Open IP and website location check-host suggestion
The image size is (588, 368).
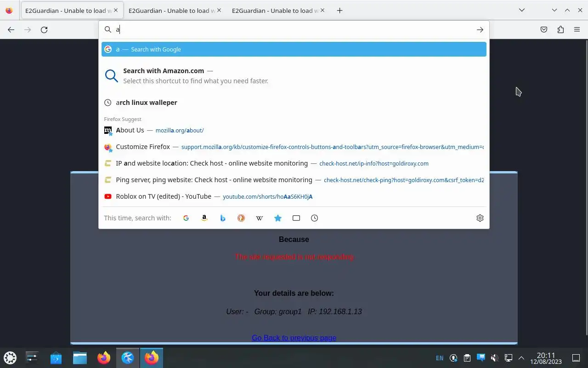(x=294, y=163)
